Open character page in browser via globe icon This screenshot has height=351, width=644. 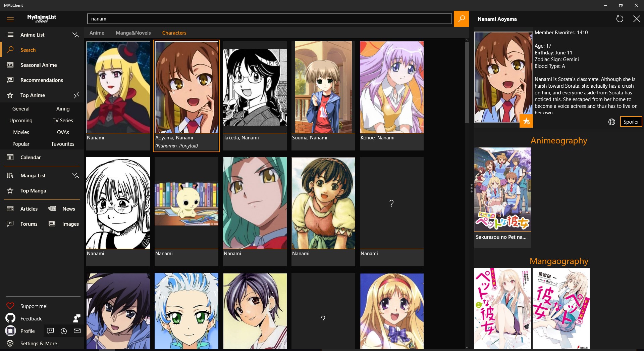(x=612, y=122)
